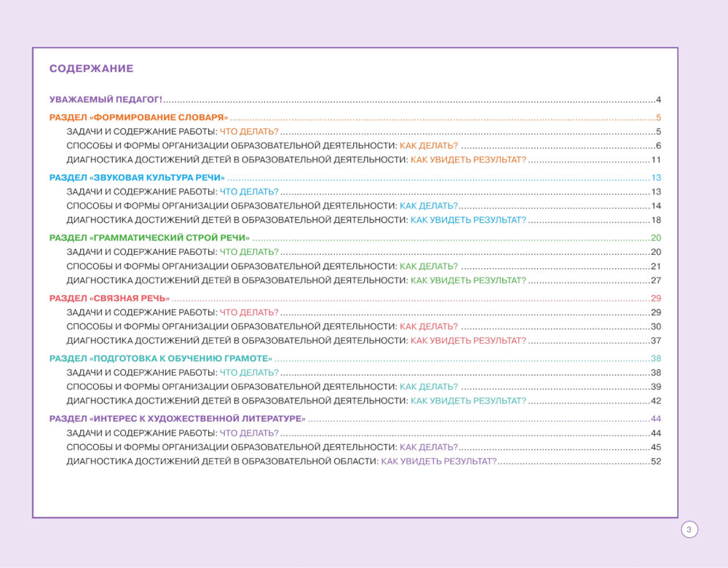728x568 pixels.
Task: Click the «Содержание» heading
Action: 91,69
